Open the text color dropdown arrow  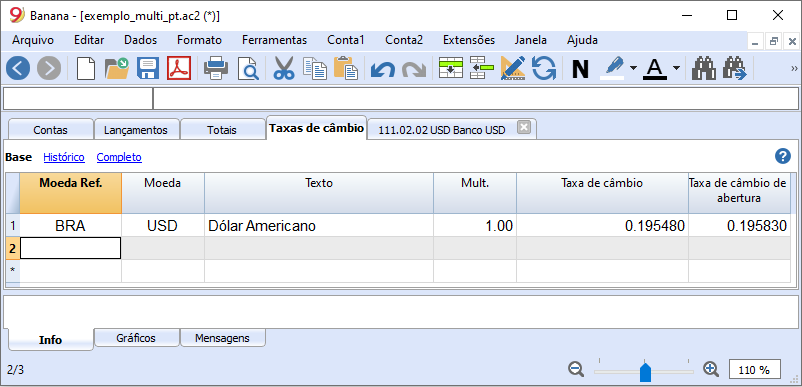tap(676, 68)
